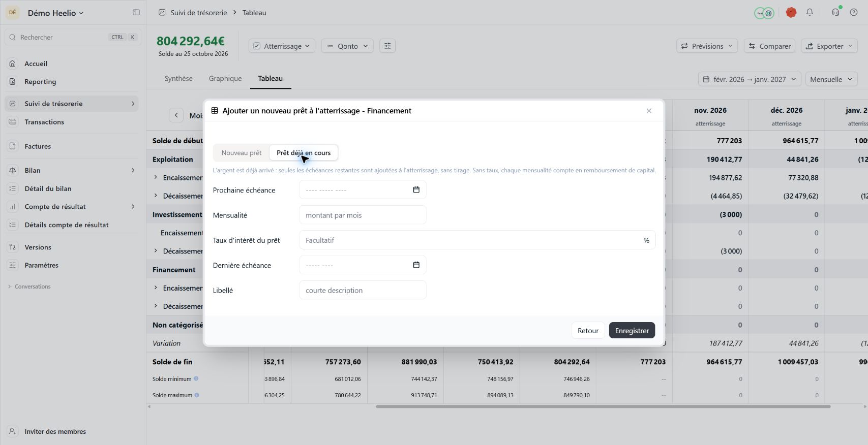Expand the Conversations section

click(29, 287)
